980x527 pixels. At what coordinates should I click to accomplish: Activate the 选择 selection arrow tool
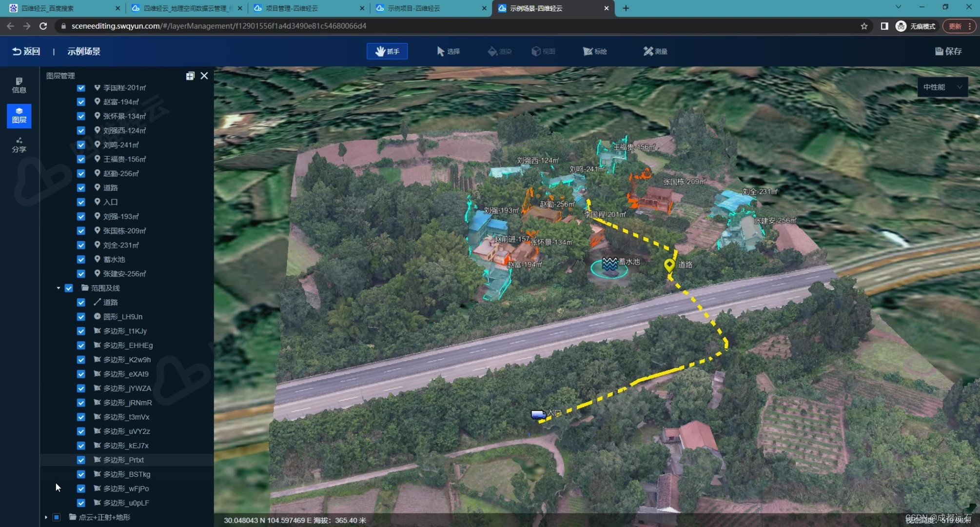pyautogui.click(x=449, y=51)
